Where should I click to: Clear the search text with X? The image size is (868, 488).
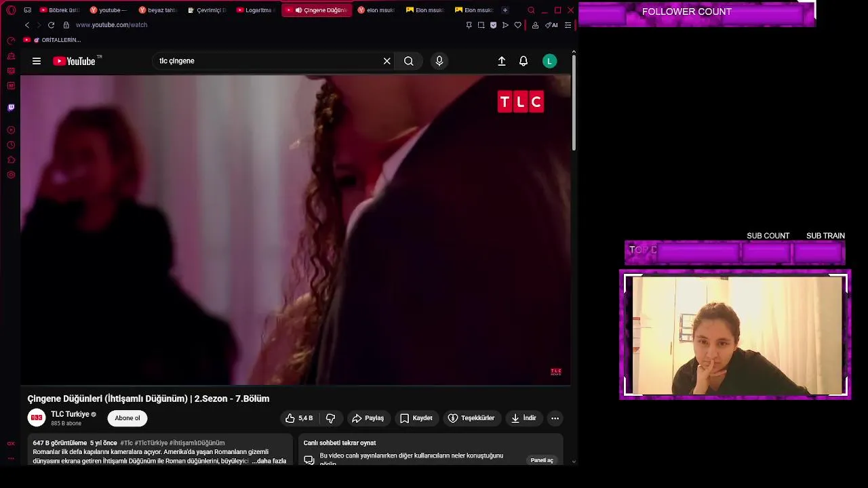tap(387, 61)
